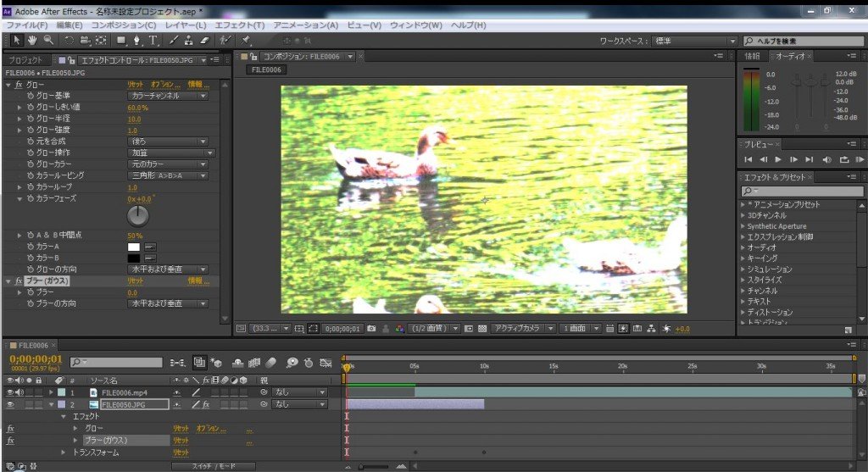Take a snapshot with the camera icon
The image size is (868, 472).
tap(371, 329)
